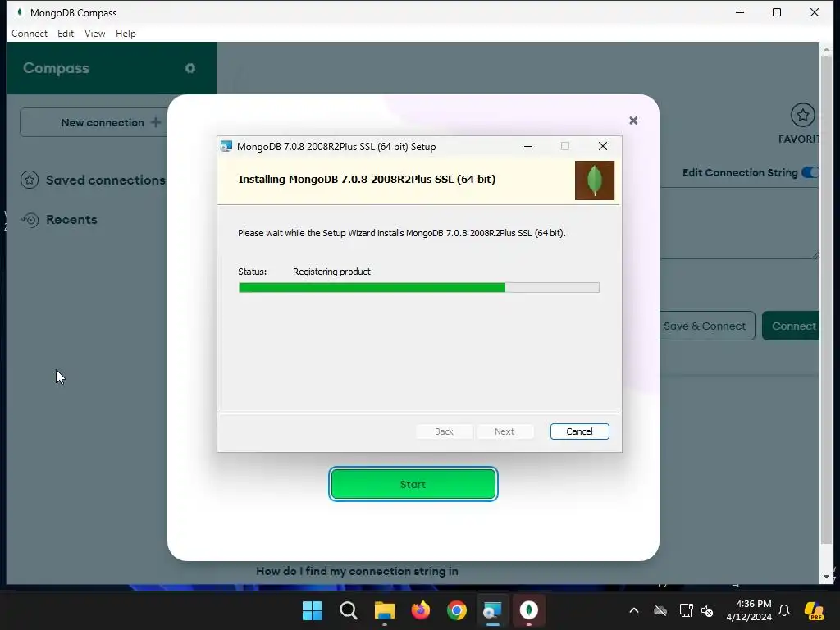Close the Compass welcome modal with X
The image size is (840, 630).
click(x=633, y=121)
